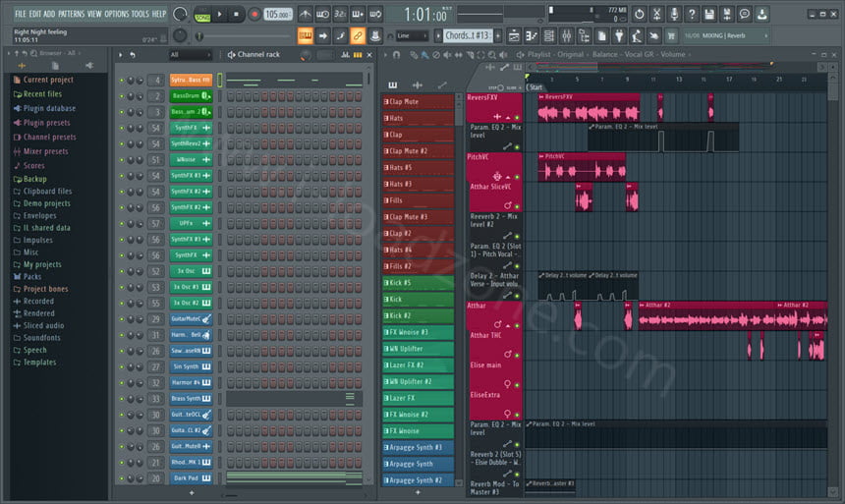The height and width of the screenshot is (504, 845).
Task: Click the floppy disk save icon
Action: click(x=709, y=15)
